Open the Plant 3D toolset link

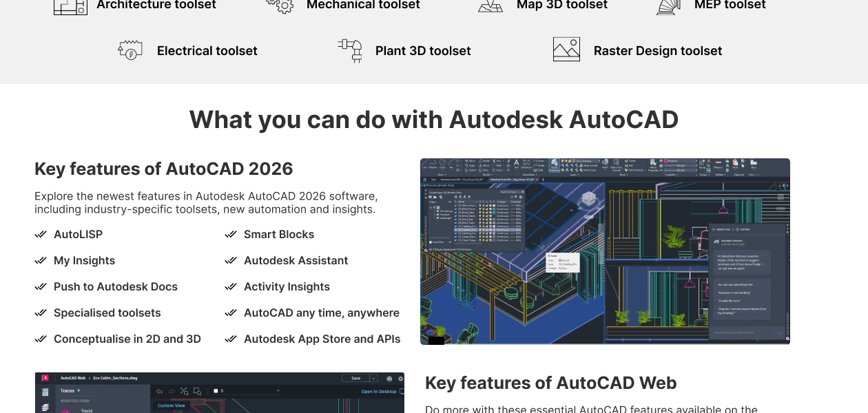pos(423,51)
